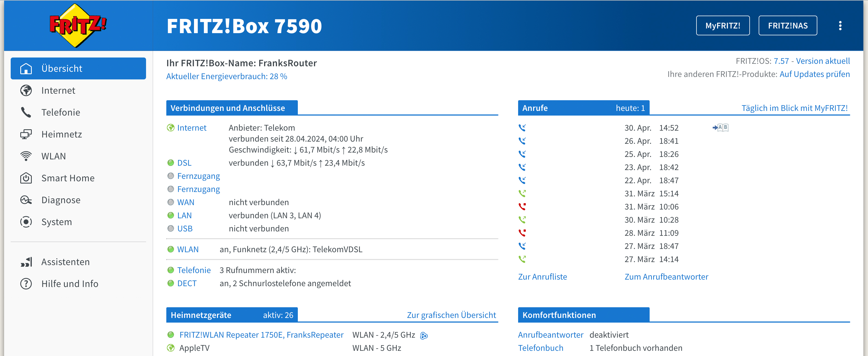Open Zur grafischen Übersicht link

[451, 315]
